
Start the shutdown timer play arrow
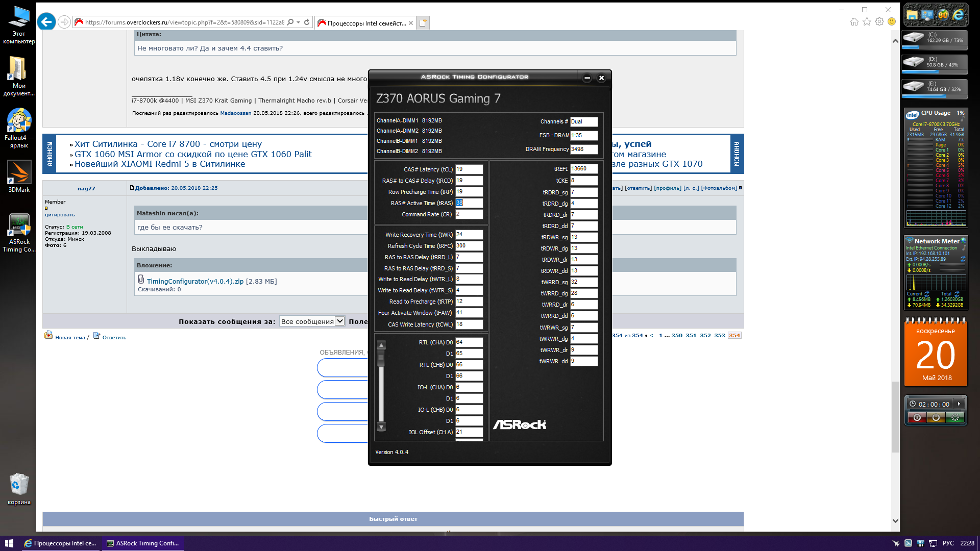tap(959, 404)
